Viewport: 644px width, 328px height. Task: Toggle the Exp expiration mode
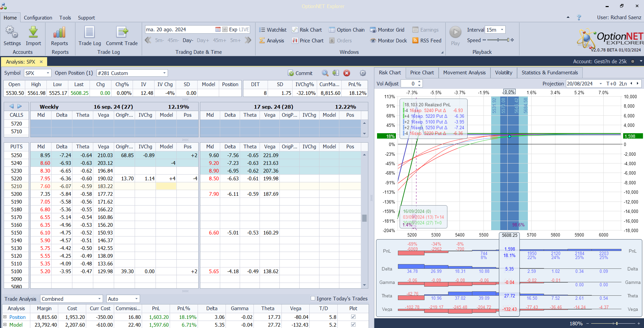coord(233,30)
